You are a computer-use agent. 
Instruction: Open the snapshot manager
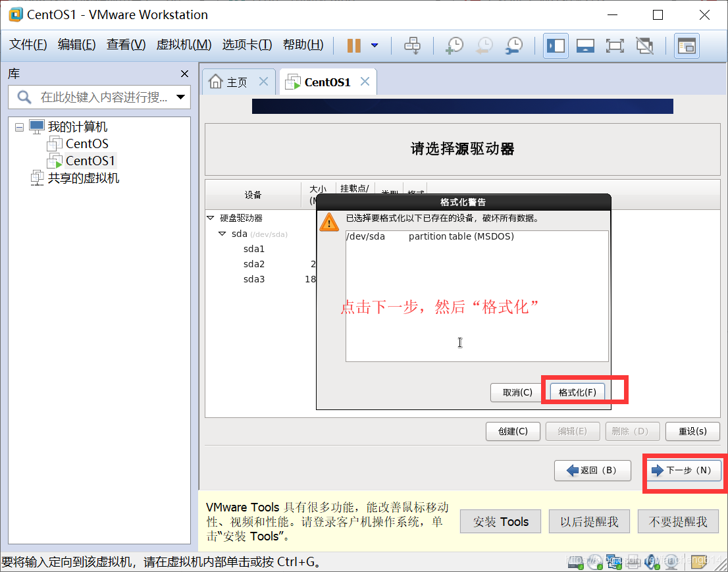514,45
